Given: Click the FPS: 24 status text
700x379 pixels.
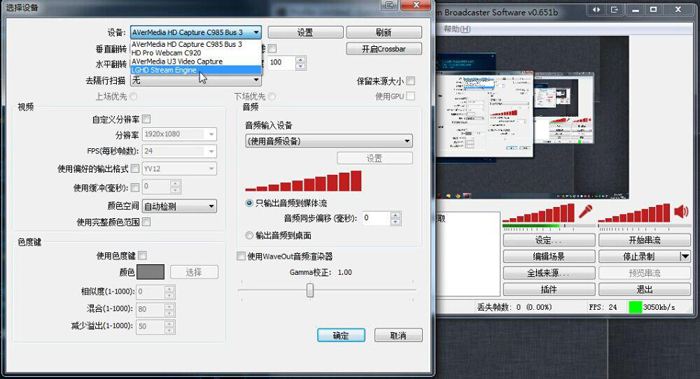Looking at the screenshot, I should 603,307.
